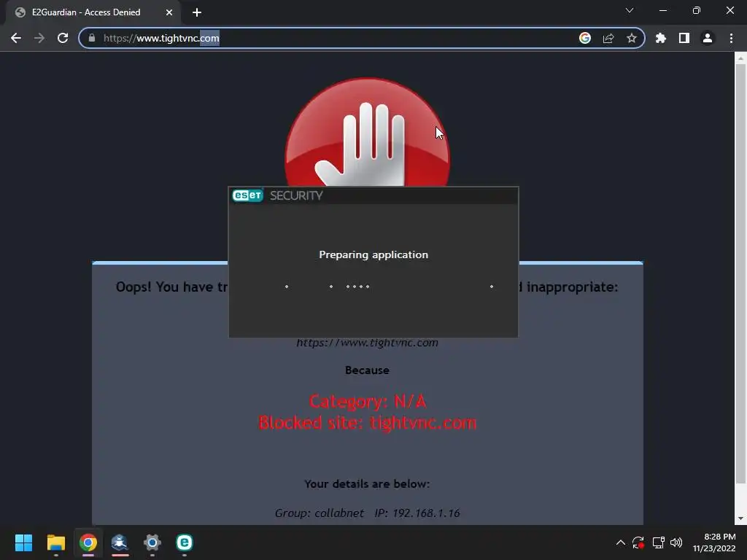Open File Explorer from taskbar
Image resolution: width=747 pixels, height=560 pixels.
pos(55,542)
